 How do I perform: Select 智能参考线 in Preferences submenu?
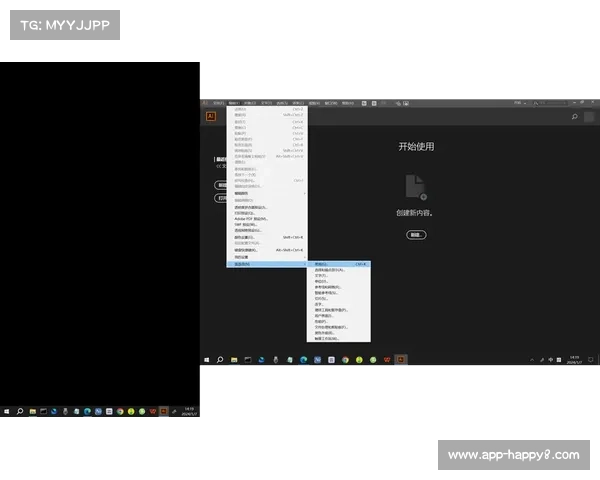[339, 293]
